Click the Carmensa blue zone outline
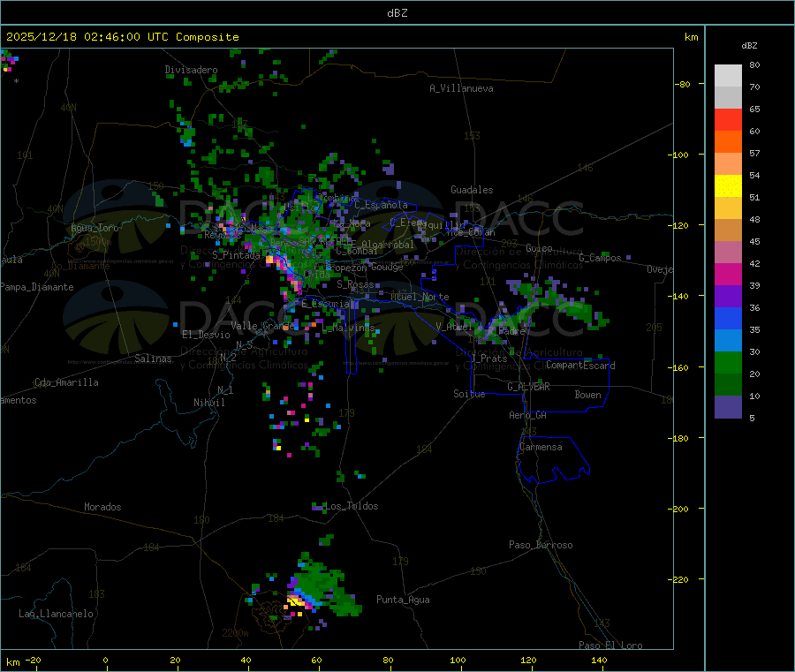The image size is (795, 672). (x=553, y=460)
